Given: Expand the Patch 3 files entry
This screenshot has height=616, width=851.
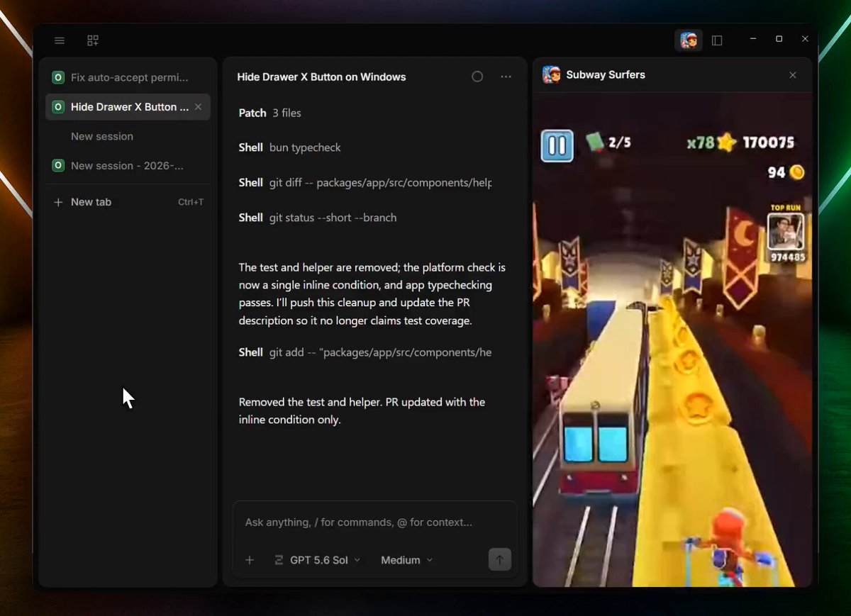Looking at the screenshot, I should point(270,113).
